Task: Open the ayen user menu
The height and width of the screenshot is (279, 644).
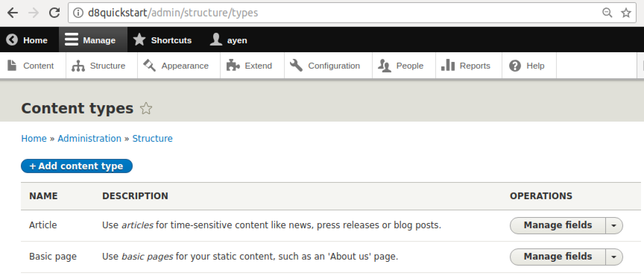Action: (x=228, y=40)
